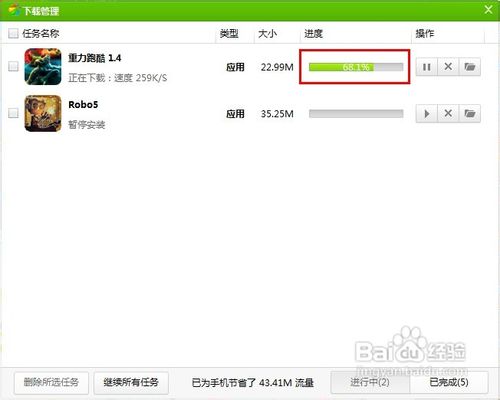
Task: Resume the Robo5 download
Action: [426, 114]
